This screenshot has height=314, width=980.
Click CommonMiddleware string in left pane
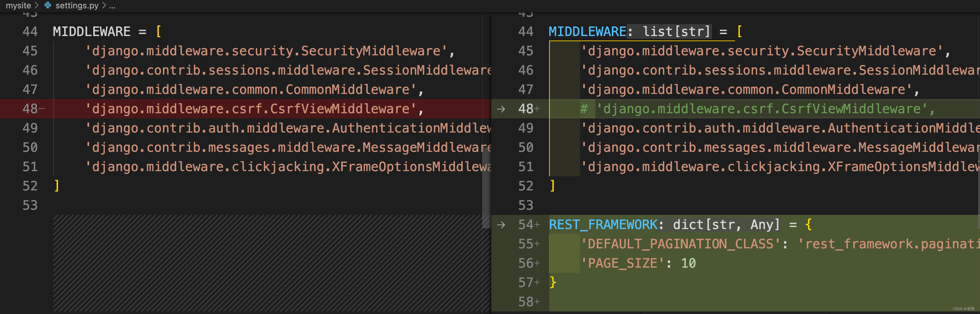pos(251,89)
